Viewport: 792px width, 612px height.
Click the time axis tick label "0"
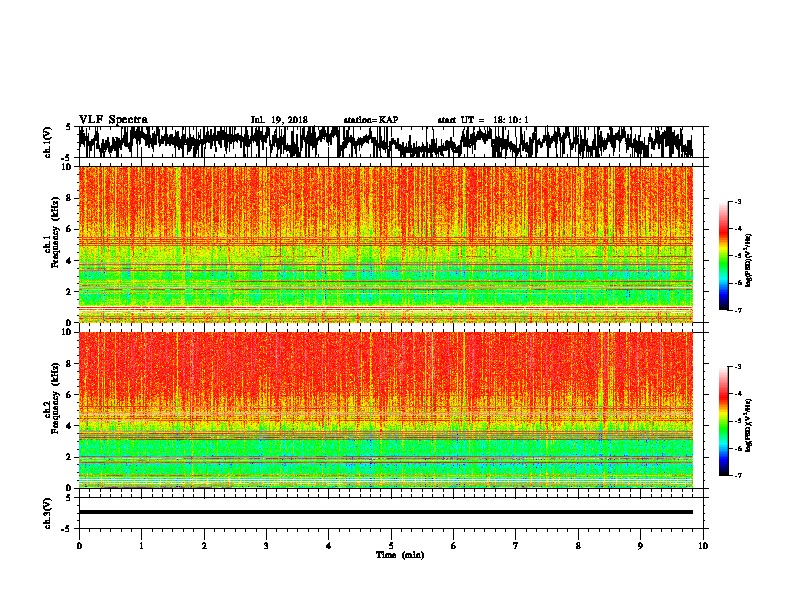coord(79,546)
